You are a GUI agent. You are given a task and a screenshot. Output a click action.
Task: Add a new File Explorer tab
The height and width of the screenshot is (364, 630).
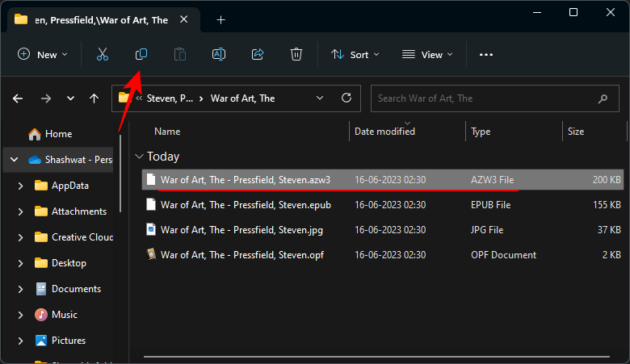point(220,19)
